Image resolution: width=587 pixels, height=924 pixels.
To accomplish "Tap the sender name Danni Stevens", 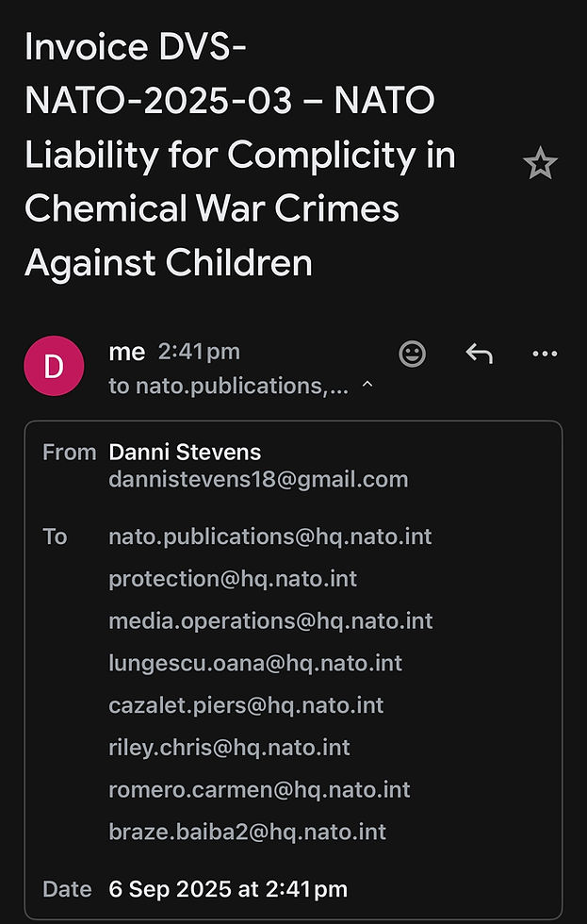I will pyautogui.click(x=185, y=453).
